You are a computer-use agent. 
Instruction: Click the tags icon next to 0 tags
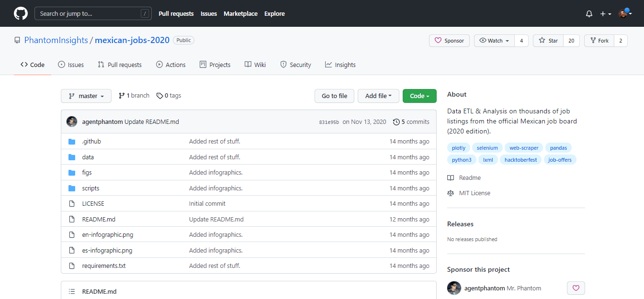pos(159,96)
